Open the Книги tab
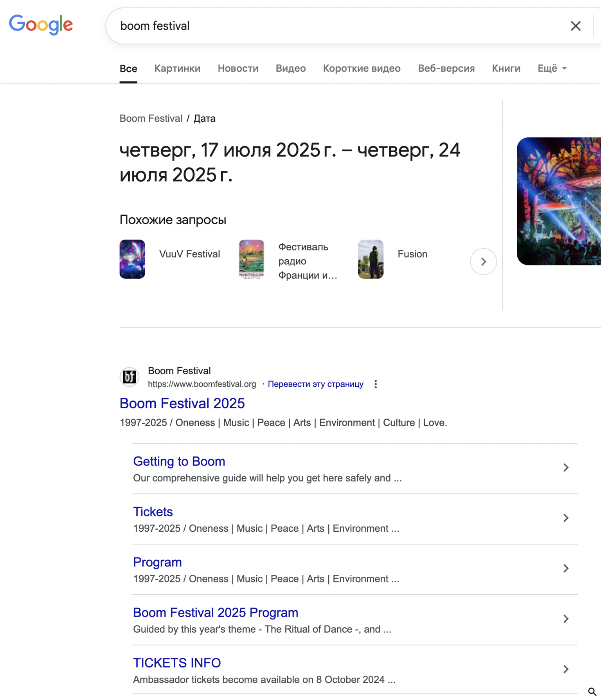Image resolution: width=601 pixels, height=700 pixels. coord(506,69)
